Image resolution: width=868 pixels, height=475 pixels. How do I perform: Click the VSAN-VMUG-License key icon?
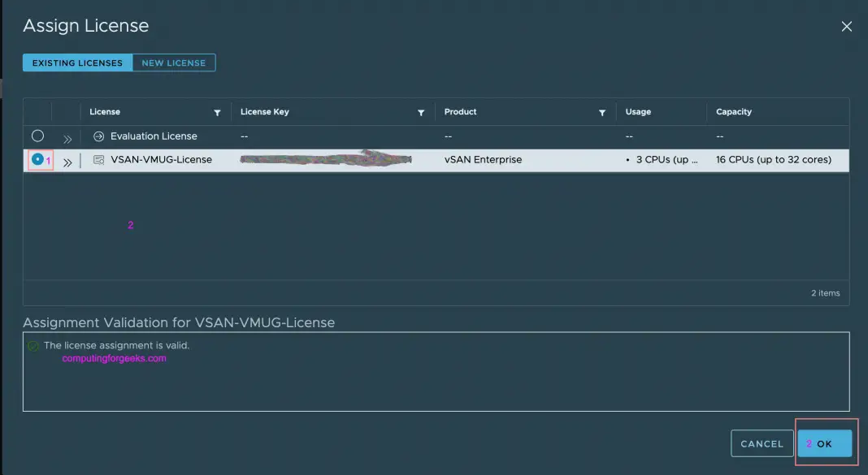point(97,160)
